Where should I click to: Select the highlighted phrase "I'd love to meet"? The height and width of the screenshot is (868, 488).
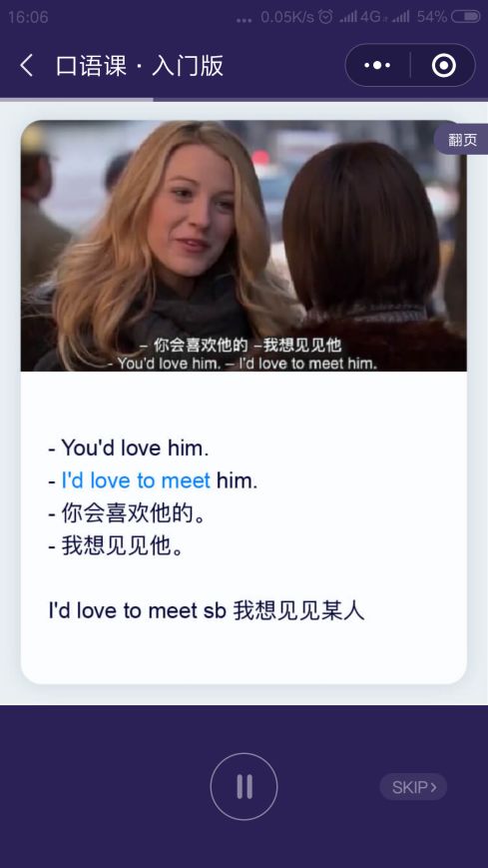pos(136,480)
